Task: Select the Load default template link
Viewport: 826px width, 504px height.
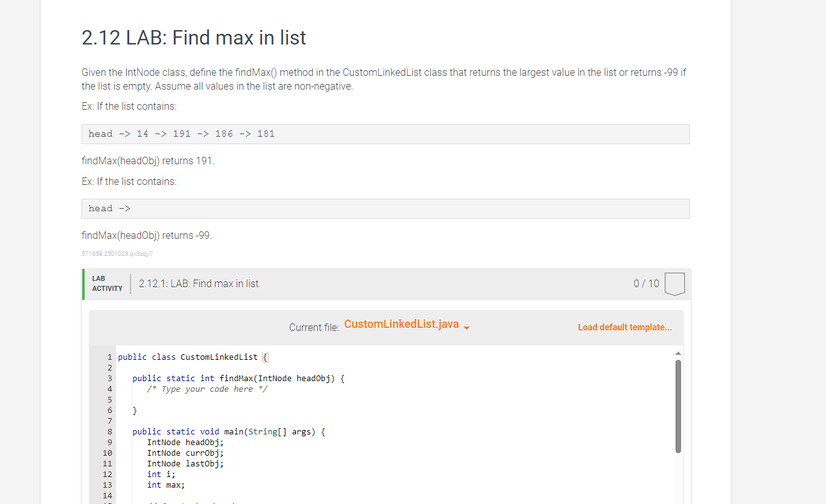Action: [x=625, y=327]
